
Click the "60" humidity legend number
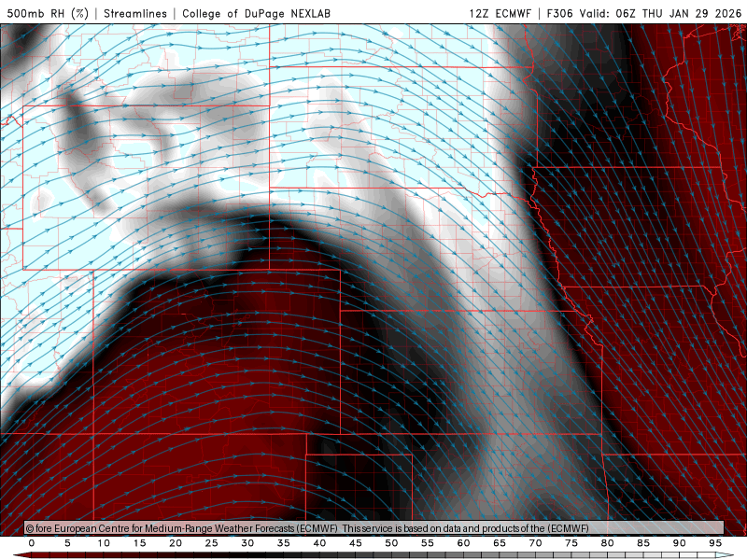pyautogui.click(x=463, y=543)
